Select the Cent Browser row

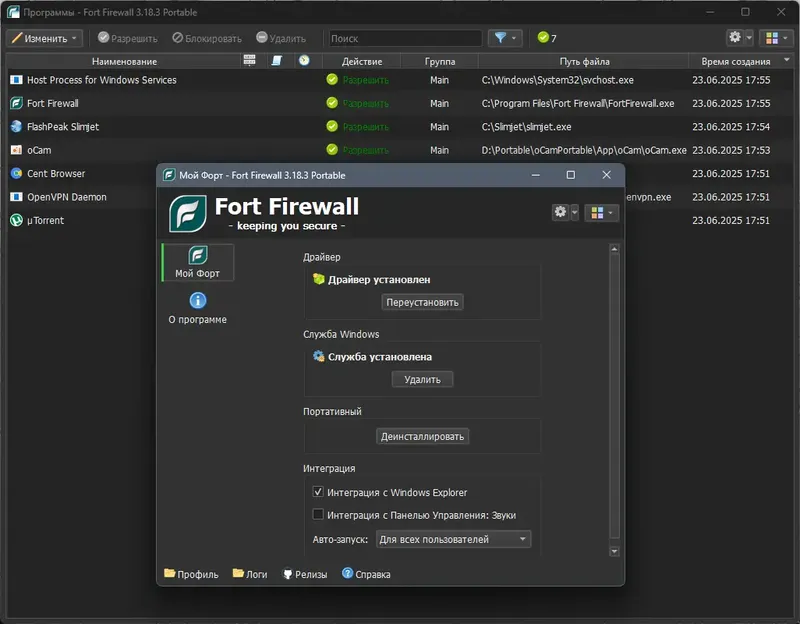pyautogui.click(x=82, y=173)
